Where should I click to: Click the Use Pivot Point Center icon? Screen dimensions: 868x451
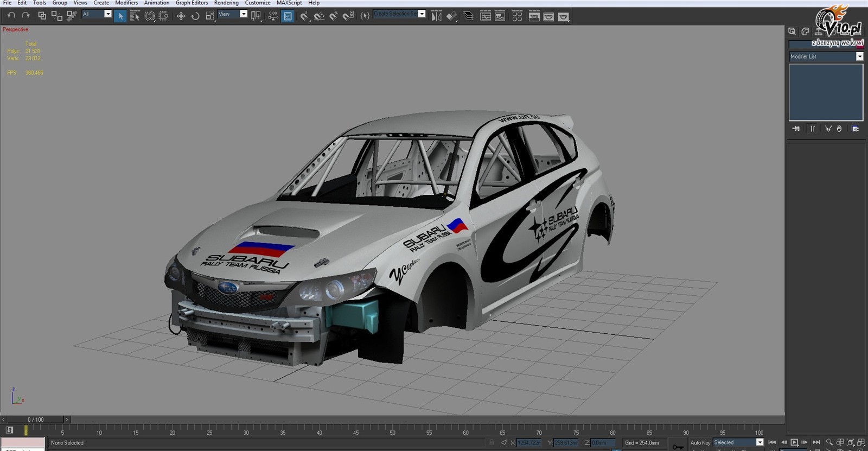[256, 16]
